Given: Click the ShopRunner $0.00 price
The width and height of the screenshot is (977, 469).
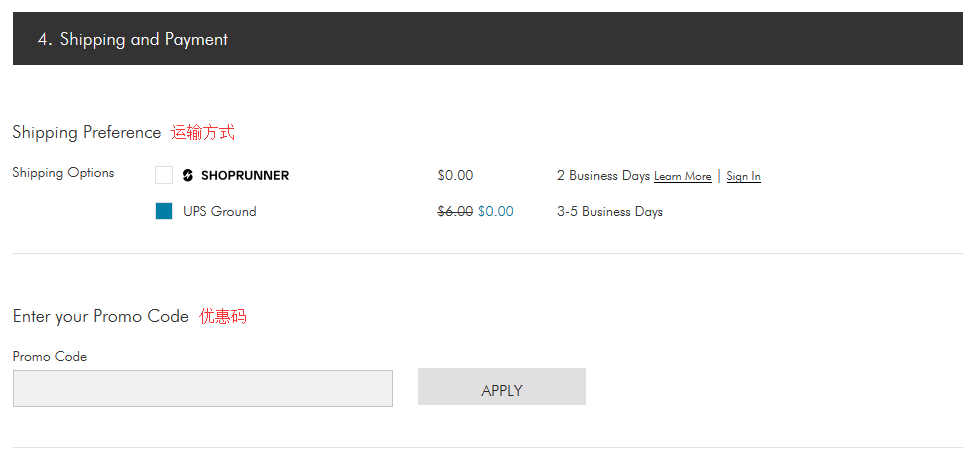Looking at the screenshot, I should coord(455,175).
